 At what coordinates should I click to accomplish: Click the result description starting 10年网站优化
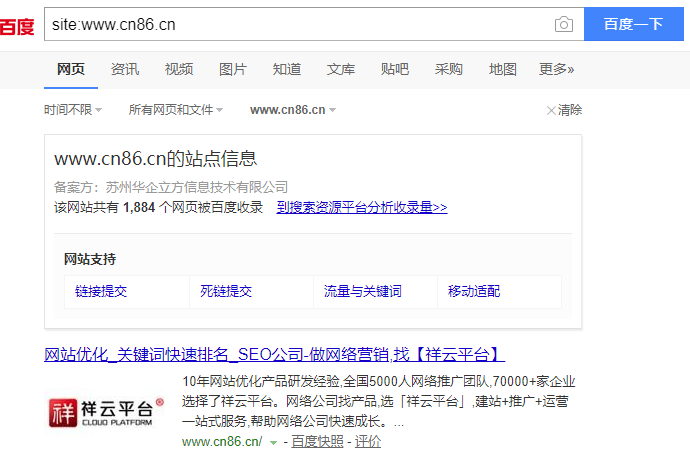pyautogui.click(x=379, y=402)
